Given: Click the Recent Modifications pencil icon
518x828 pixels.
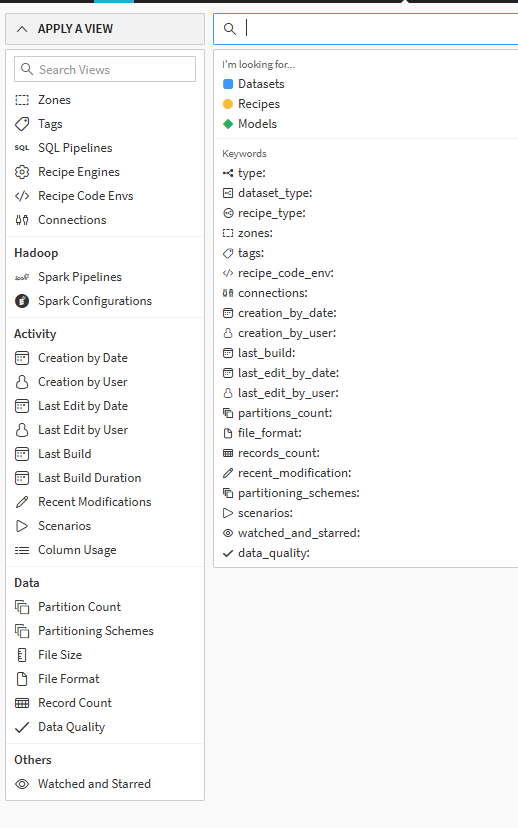Looking at the screenshot, I should coord(22,502).
